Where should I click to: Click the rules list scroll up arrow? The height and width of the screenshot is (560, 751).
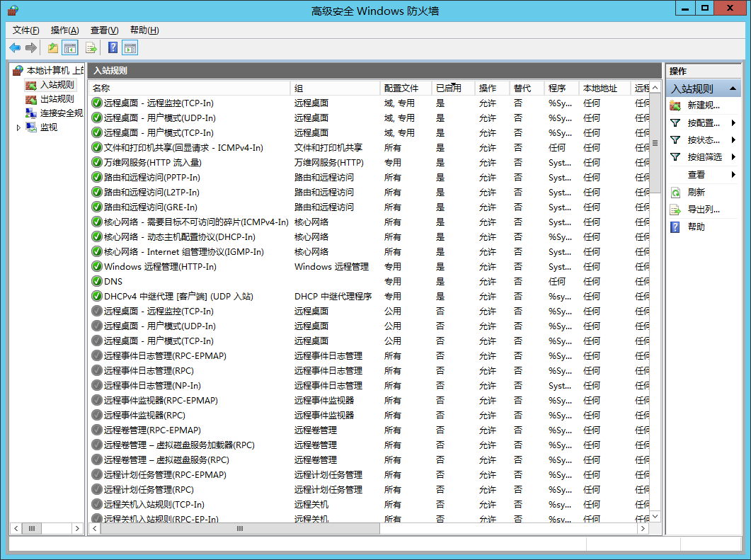point(655,88)
